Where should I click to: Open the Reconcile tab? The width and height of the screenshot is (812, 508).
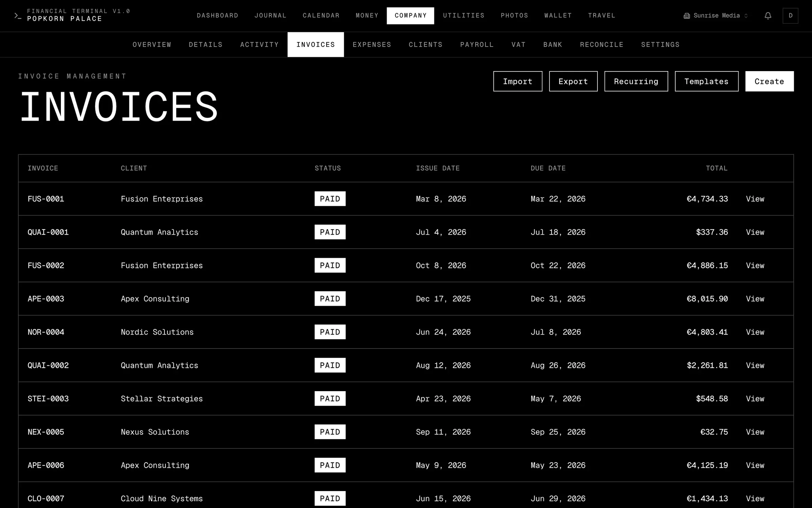click(x=602, y=45)
